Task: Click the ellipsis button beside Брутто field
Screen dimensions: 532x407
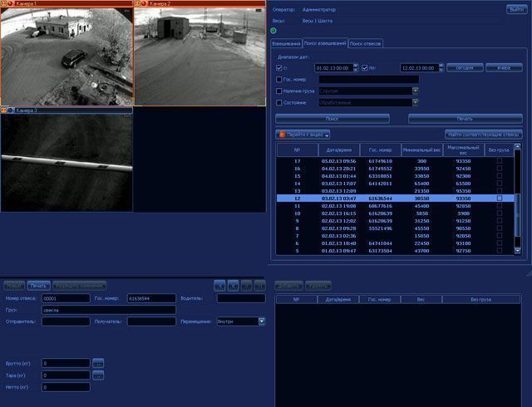Action: (98, 363)
